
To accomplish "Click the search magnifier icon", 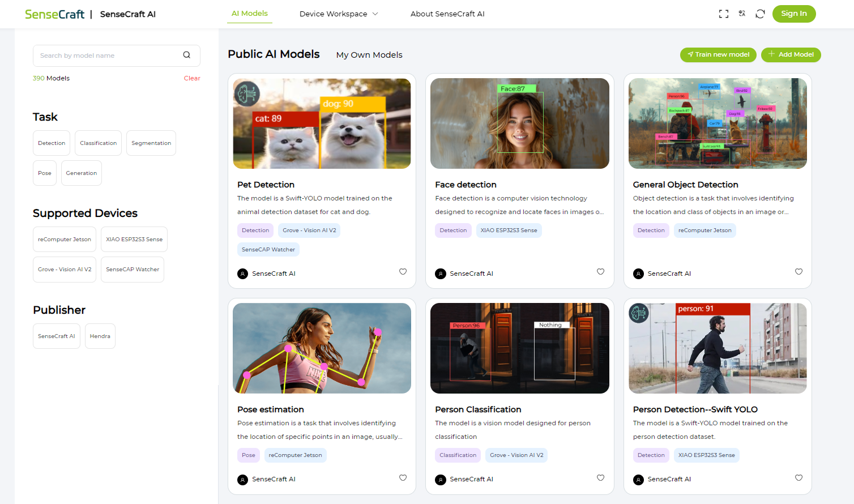I will pos(186,55).
